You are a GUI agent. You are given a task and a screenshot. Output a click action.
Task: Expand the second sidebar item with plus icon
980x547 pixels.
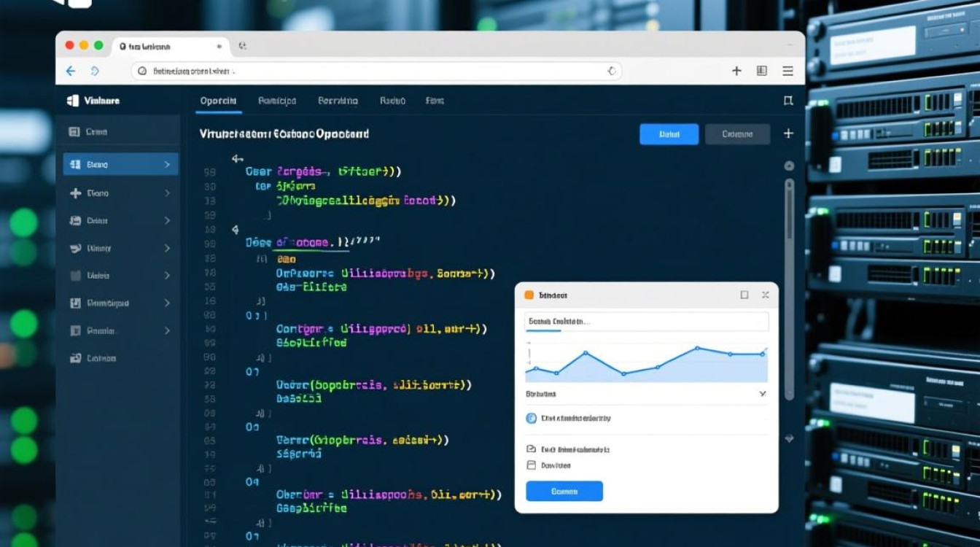167,193
